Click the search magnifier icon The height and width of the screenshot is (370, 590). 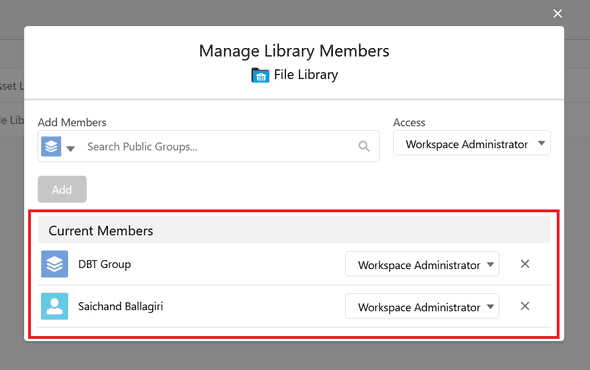coord(364,146)
